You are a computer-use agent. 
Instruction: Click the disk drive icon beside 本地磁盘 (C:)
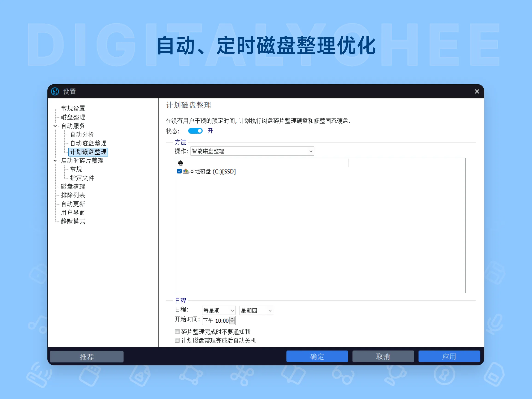pyautogui.click(x=185, y=171)
